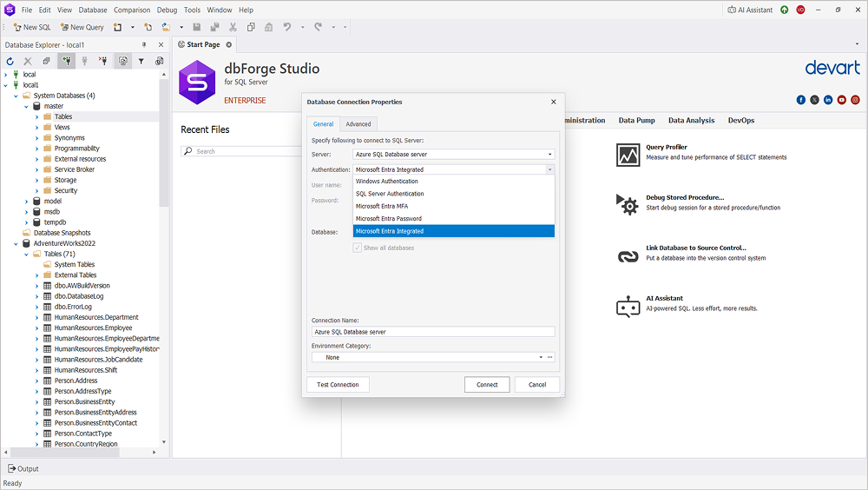Click the red VO account icon
This screenshot has width=868, height=490.
pos(800,10)
